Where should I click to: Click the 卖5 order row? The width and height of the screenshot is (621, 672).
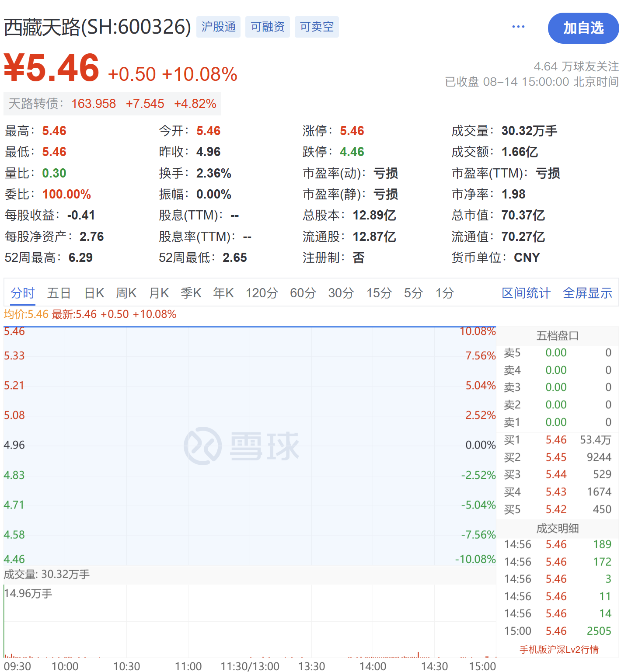pos(558,353)
